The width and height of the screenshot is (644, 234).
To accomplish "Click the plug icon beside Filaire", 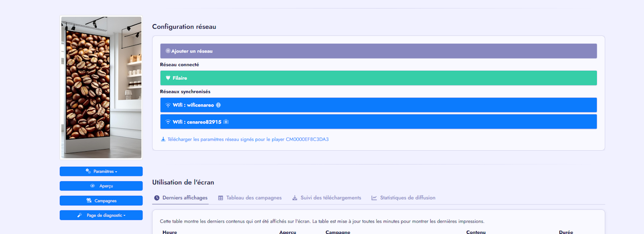I will (x=168, y=78).
